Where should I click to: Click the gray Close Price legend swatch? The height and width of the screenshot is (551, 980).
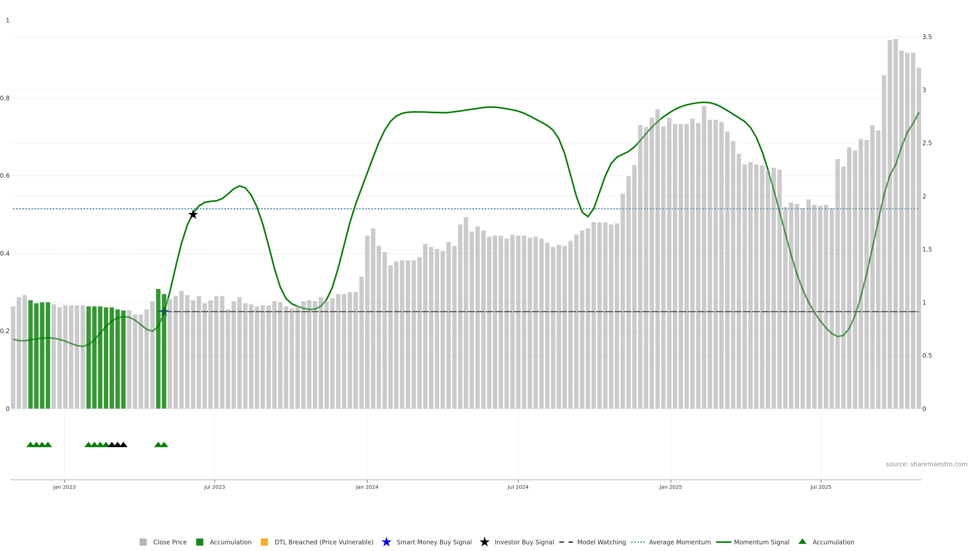pyautogui.click(x=143, y=542)
